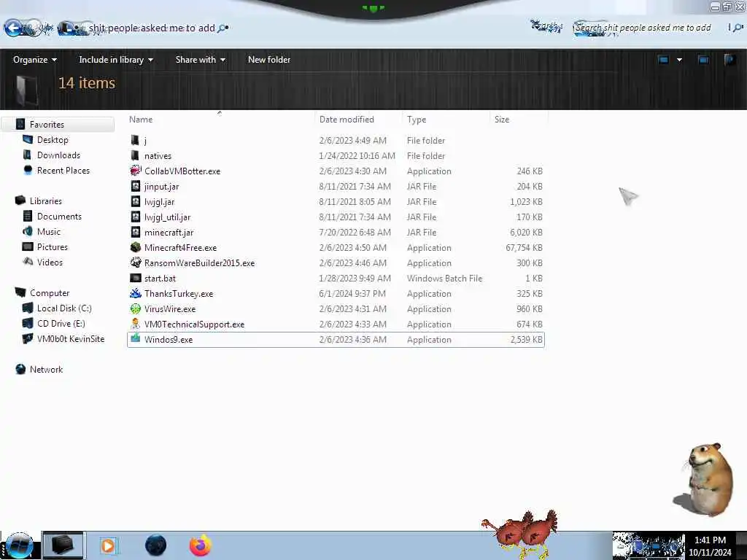Select Libraries in the navigation pane

[x=46, y=201]
